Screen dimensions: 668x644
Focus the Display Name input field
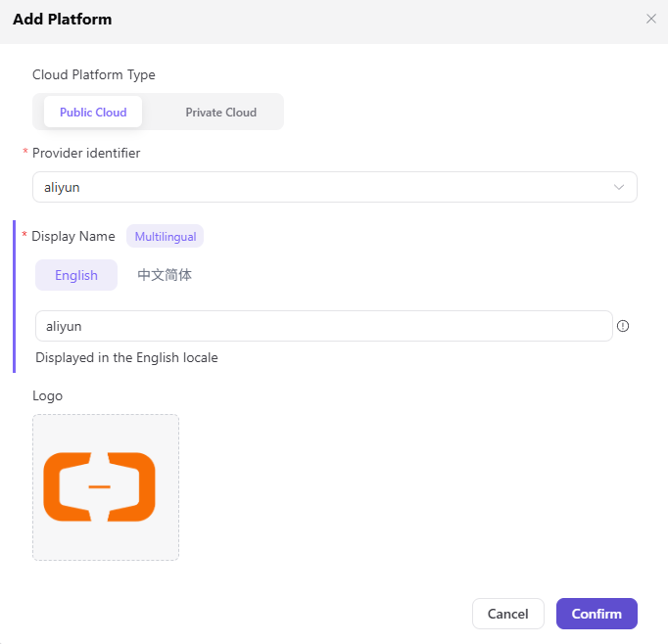coord(324,326)
